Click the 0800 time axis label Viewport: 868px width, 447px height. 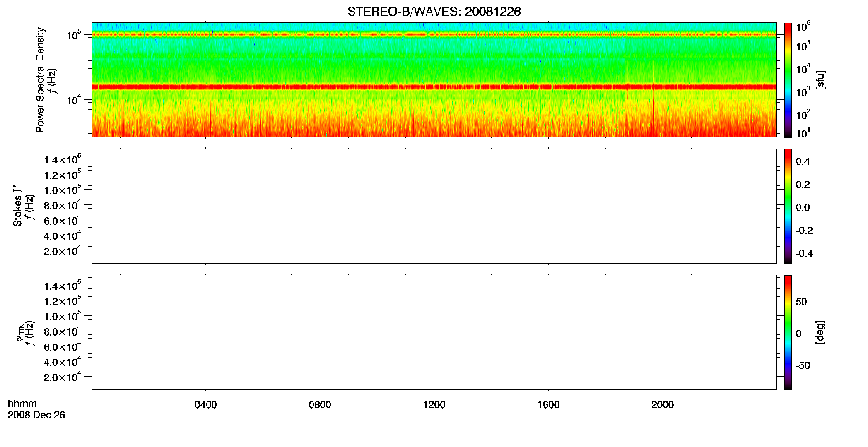click(320, 405)
